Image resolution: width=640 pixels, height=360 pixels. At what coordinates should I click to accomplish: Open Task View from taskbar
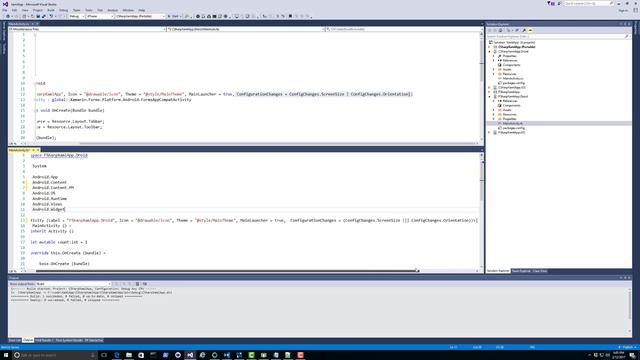pos(104,355)
